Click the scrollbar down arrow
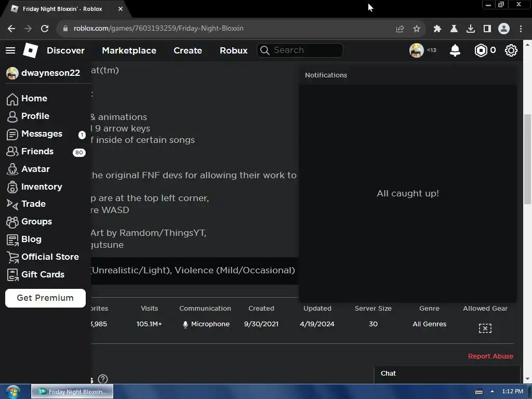This screenshot has height=399, width=532. click(528, 379)
